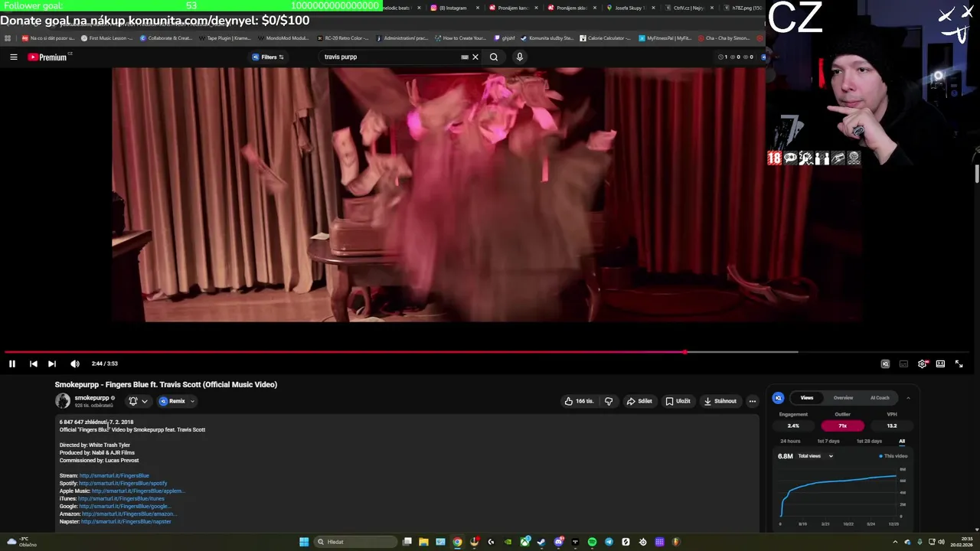Open the taskbar clock and date
This screenshot has height=551, width=980.
(x=961, y=542)
